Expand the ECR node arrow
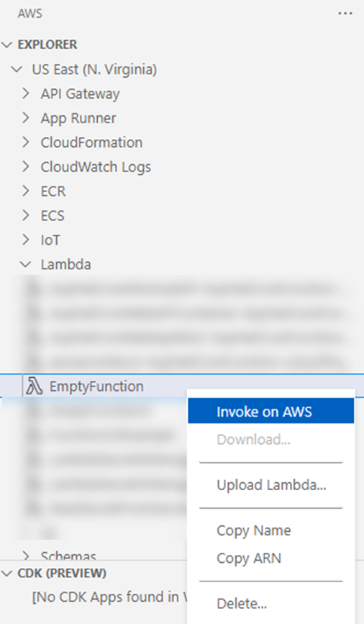The image size is (364, 624). tap(26, 191)
